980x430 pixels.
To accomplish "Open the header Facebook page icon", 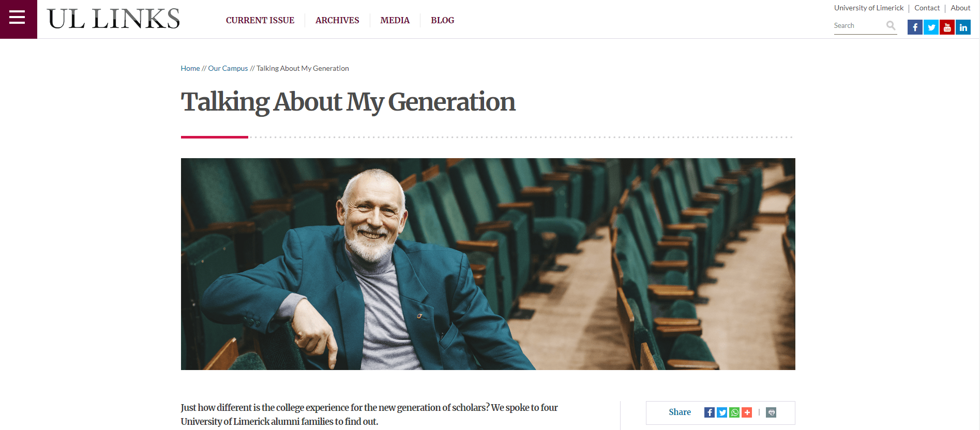I will pos(915,27).
